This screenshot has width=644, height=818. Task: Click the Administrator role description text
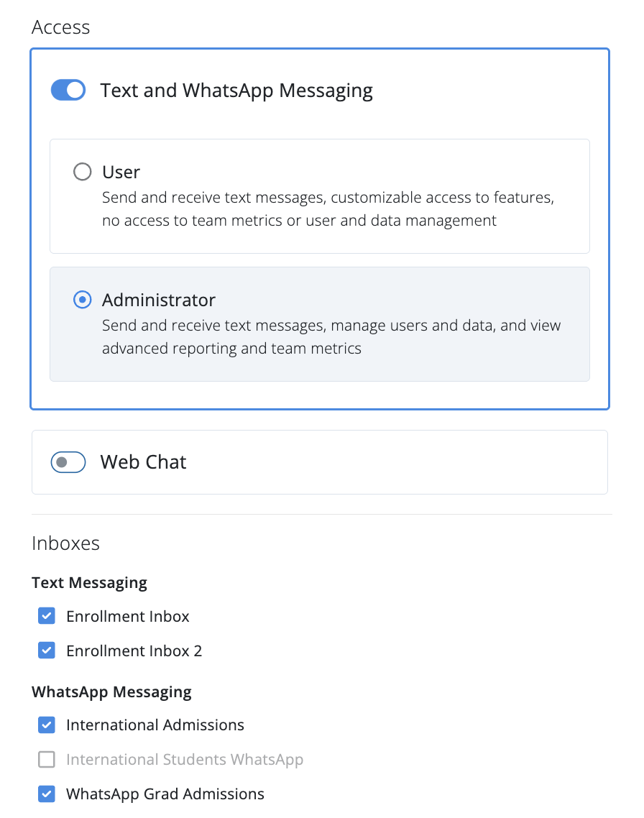[331, 337]
